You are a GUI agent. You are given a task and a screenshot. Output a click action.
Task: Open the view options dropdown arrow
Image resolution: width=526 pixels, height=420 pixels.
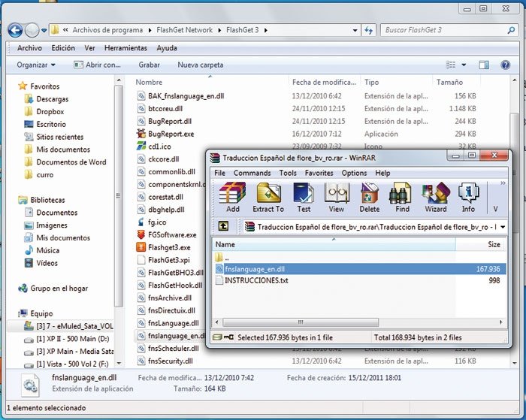pyautogui.click(x=464, y=65)
